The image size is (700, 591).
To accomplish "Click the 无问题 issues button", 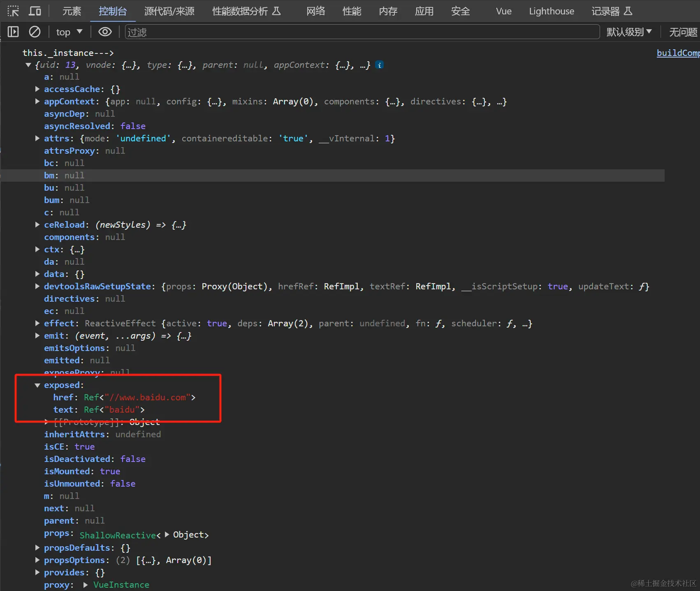I will pyautogui.click(x=683, y=32).
